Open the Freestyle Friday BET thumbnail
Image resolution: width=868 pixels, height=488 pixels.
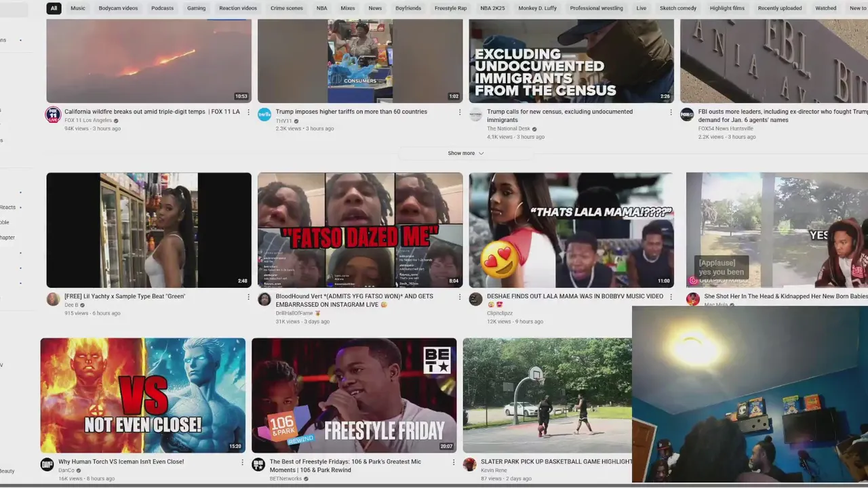(x=354, y=395)
